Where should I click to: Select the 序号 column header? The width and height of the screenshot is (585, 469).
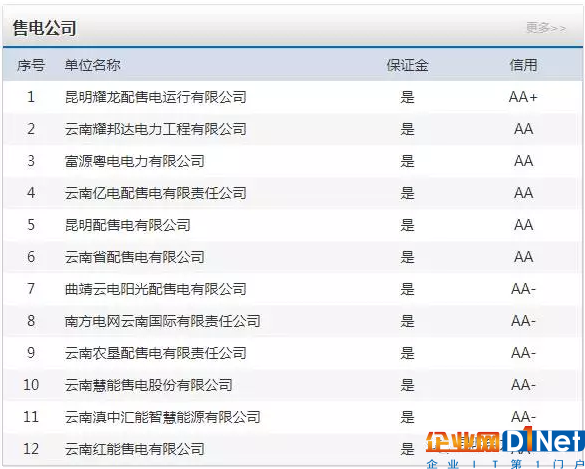31,65
